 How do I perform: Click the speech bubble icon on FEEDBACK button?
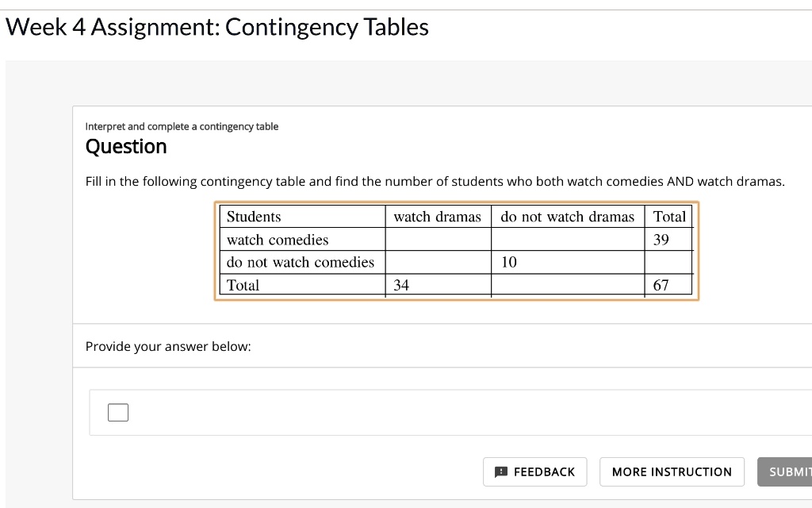click(501, 471)
